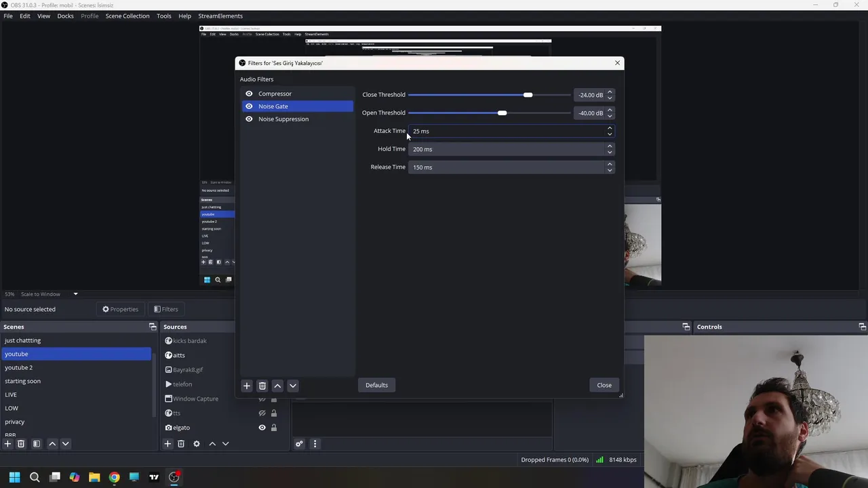Open the Scene Collection menu
The image size is (868, 488).
(127, 16)
